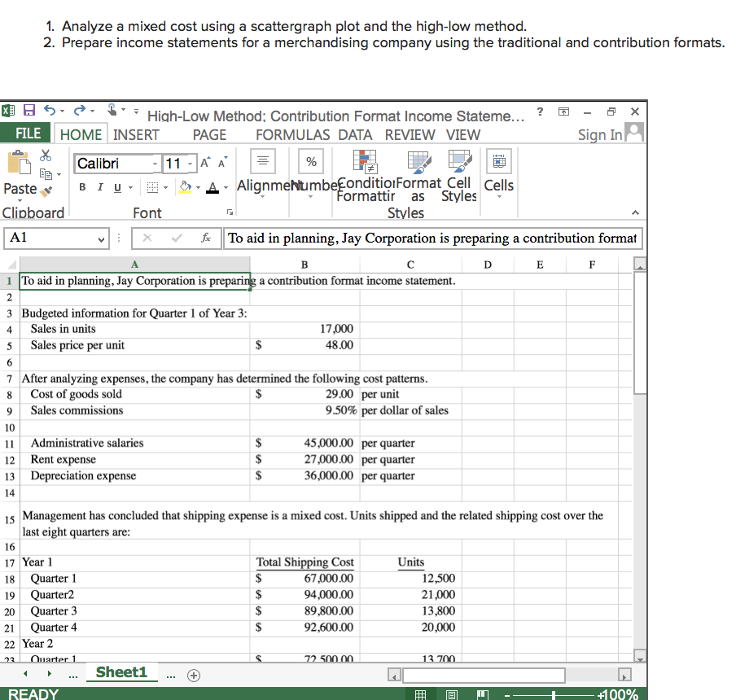Click the Font Color A icon

212,188
